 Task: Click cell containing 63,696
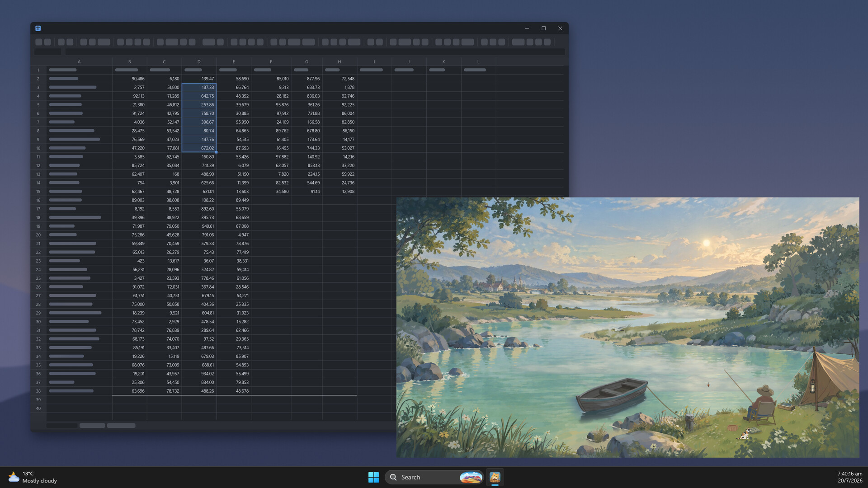pos(129,391)
